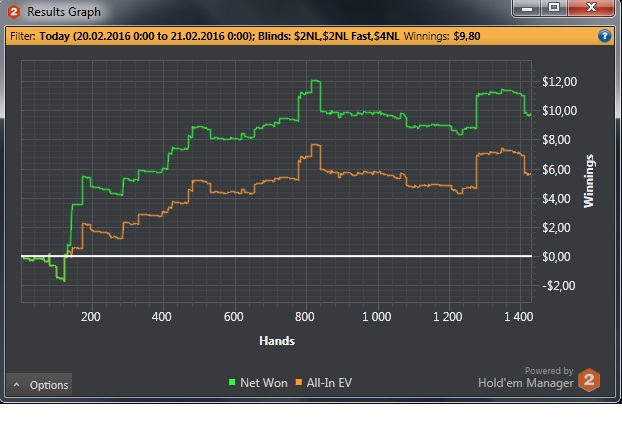Click the 1 400 hands axis label
The width and height of the screenshot is (622, 434).
pos(518,317)
